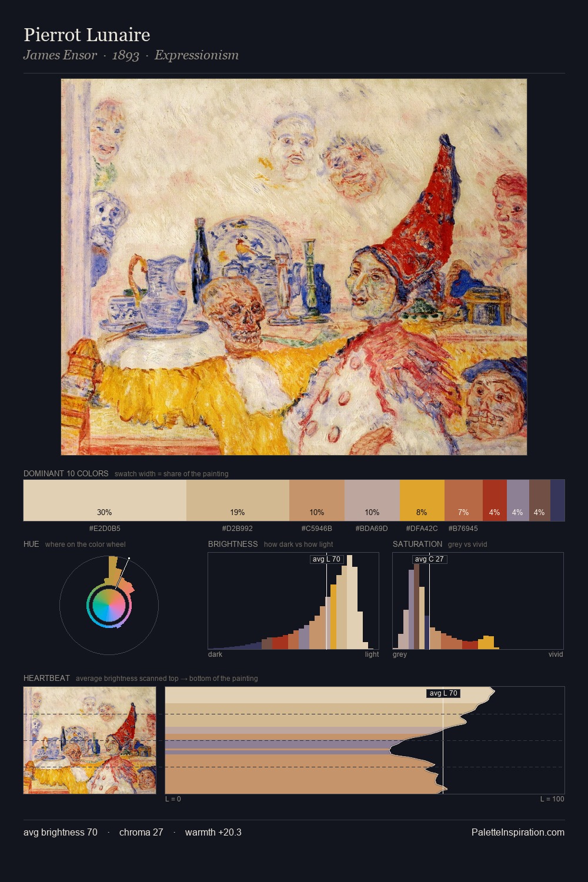
Task: Click the small heartbeat painting thumbnail
Action: coord(89,740)
